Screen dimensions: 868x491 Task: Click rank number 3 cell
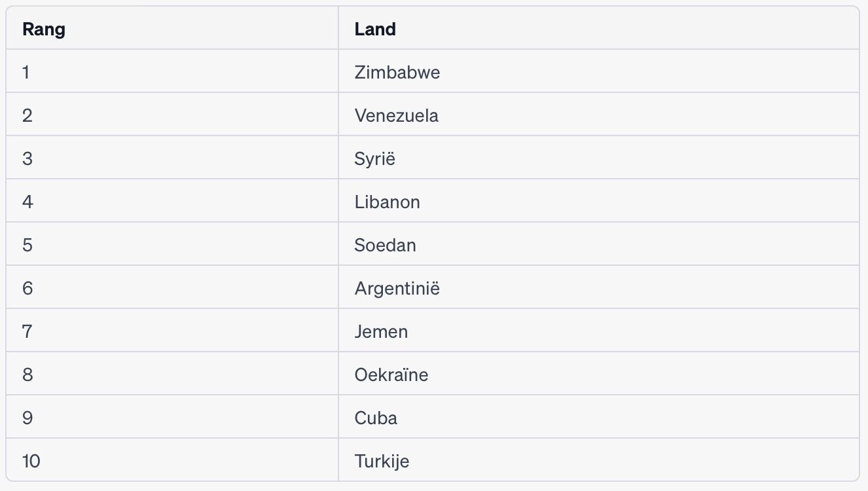(27, 159)
